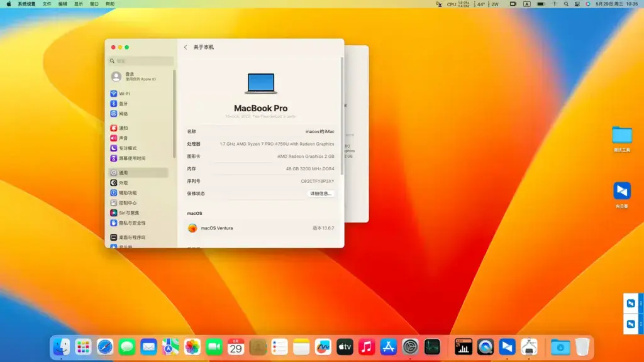Open Privacy & Security (隐私与安全性)
Screen dimensions: 644x362
tap(140, 223)
